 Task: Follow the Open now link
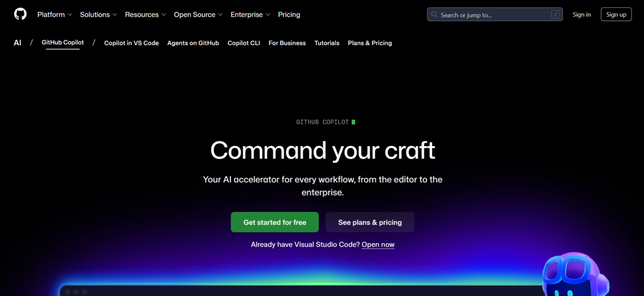378,244
